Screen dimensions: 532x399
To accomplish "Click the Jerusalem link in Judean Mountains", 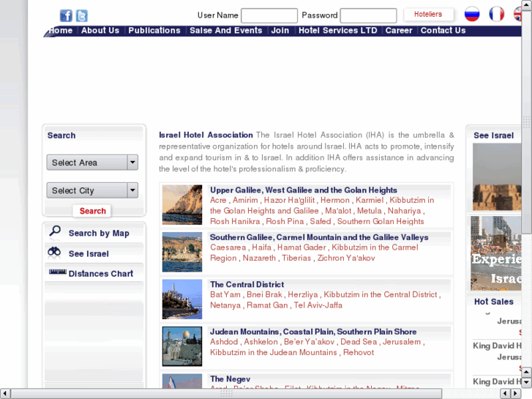I will pyautogui.click(x=402, y=342).
